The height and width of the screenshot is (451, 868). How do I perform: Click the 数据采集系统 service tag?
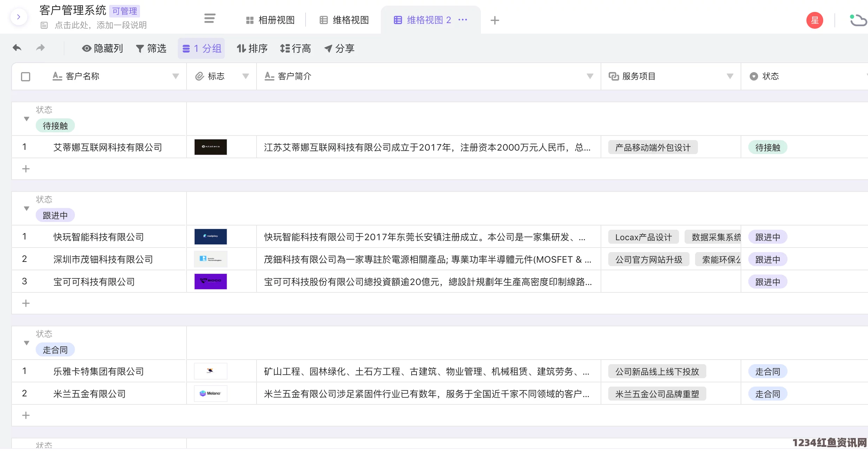713,237
